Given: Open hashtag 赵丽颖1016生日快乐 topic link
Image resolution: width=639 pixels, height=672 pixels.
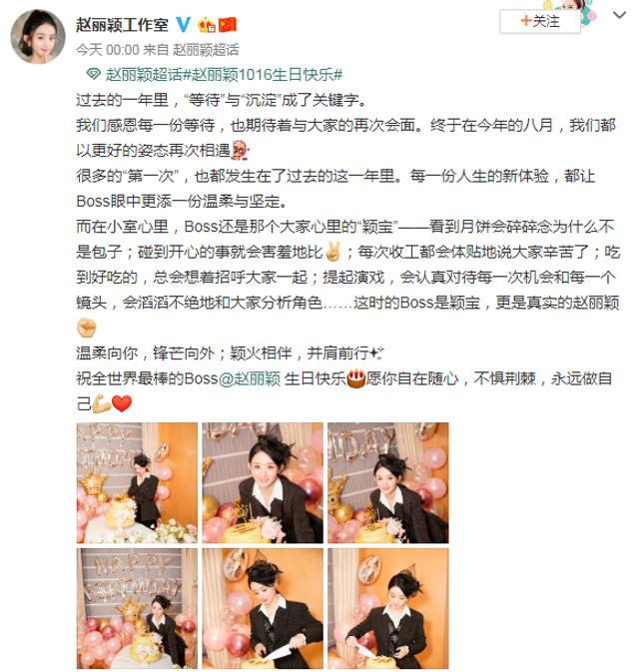Looking at the screenshot, I should [267, 75].
